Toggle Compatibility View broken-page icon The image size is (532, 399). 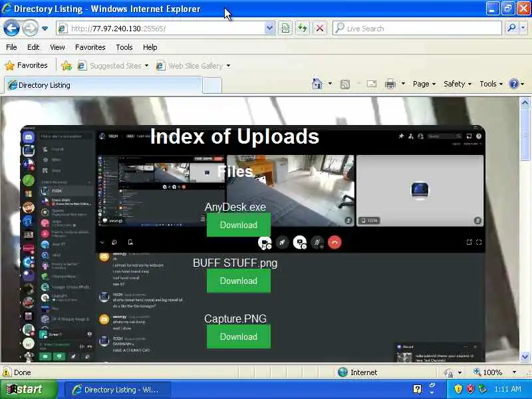tap(285, 29)
